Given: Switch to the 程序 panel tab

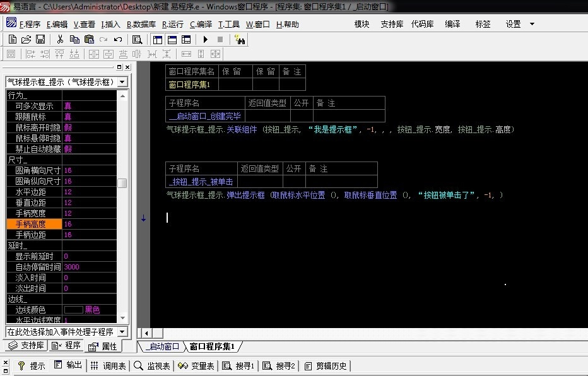Looking at the screenshot, I should pyautogui.click(x=66, y=345).
